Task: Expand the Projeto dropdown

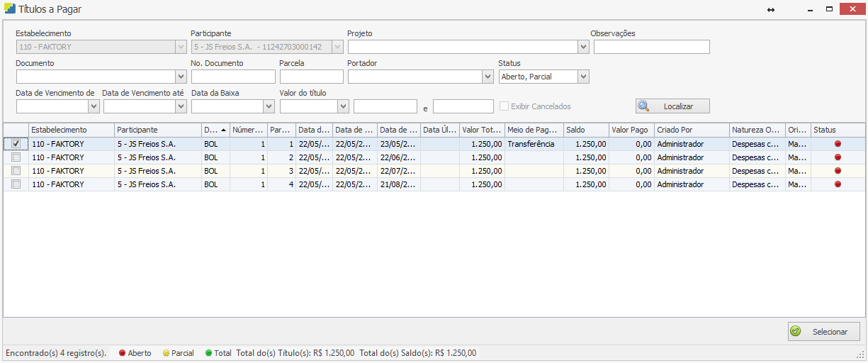Action: 583,48
